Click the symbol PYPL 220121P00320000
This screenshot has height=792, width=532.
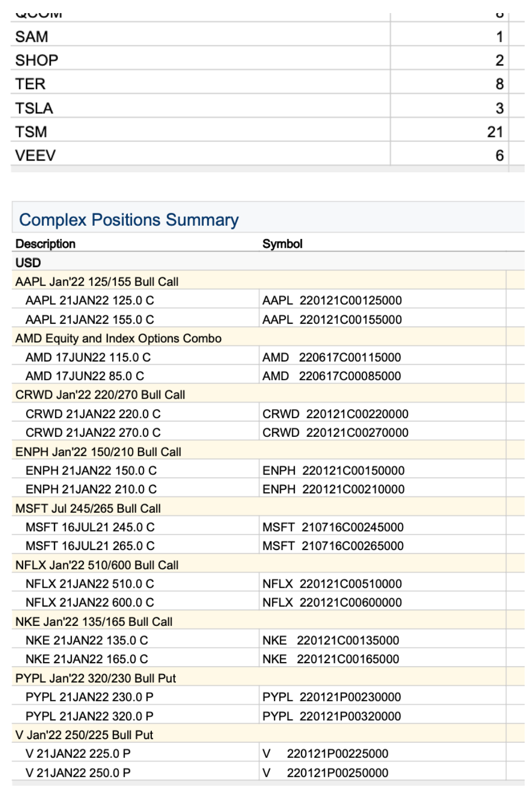[x=331, y=716]
